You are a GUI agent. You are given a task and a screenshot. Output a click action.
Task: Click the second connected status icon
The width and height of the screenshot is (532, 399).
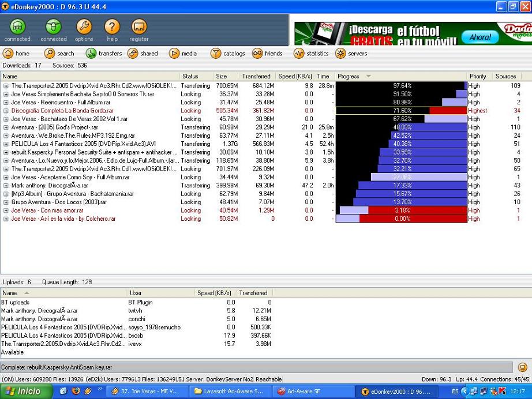pos(54,27)
